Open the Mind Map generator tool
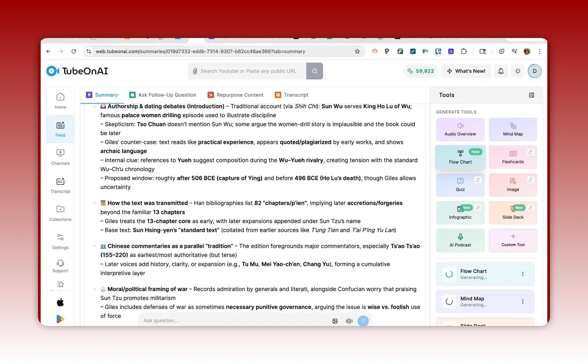The height and width of the screenshot is (364, 588). point(513,129)
